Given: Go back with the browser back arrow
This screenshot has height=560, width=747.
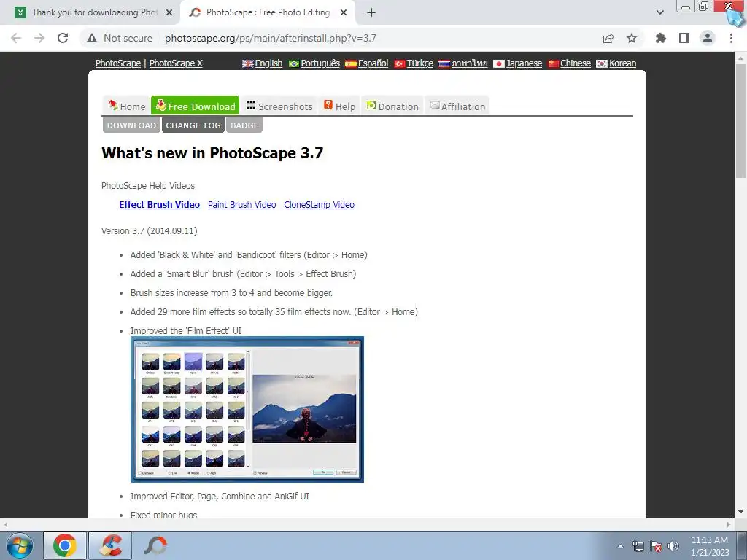Looking at the screenshot, I should 16,38.
